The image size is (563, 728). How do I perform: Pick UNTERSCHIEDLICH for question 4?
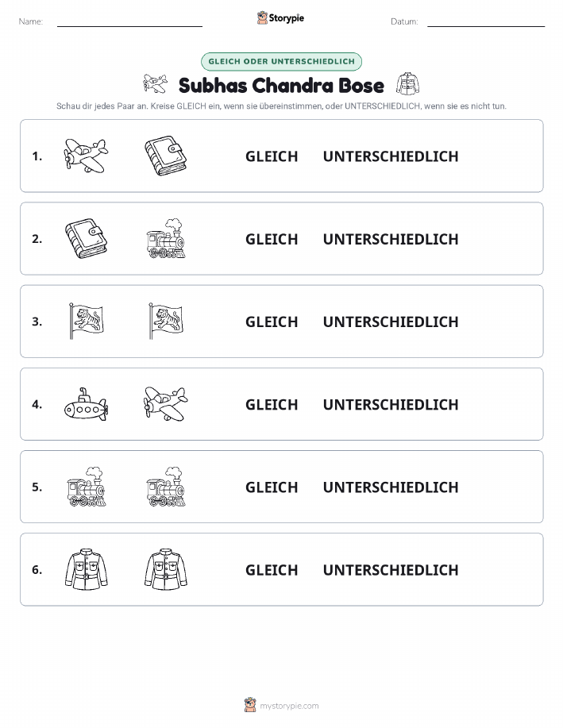point(391,404)
